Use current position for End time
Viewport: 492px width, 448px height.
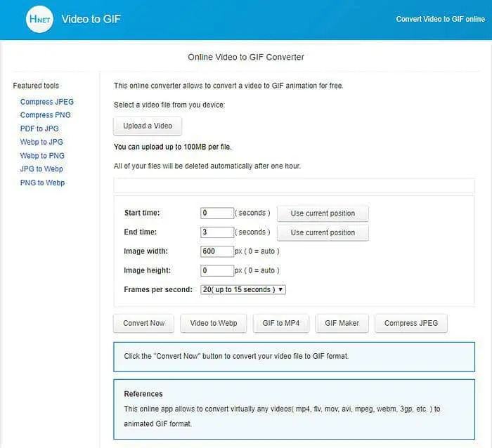(x=323, y=232)
